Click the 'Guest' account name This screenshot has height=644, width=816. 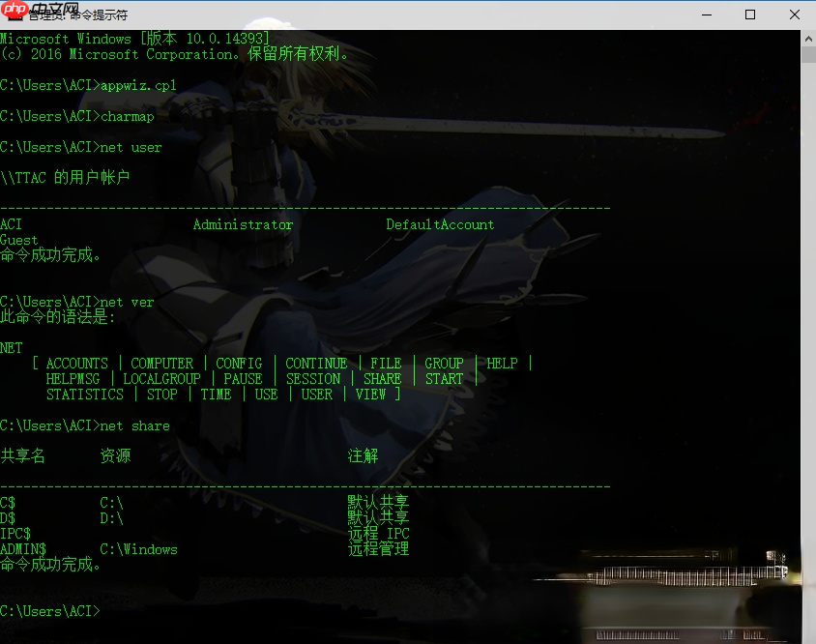19,240
